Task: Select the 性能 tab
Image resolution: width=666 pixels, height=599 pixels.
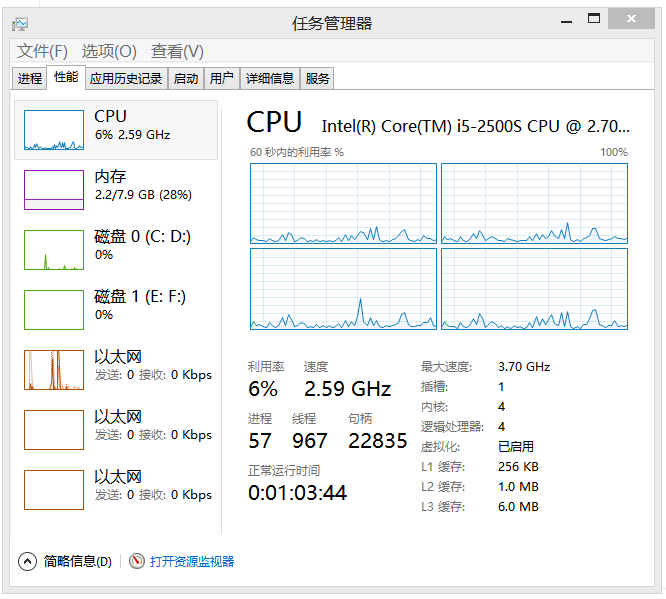Action: 66,77
